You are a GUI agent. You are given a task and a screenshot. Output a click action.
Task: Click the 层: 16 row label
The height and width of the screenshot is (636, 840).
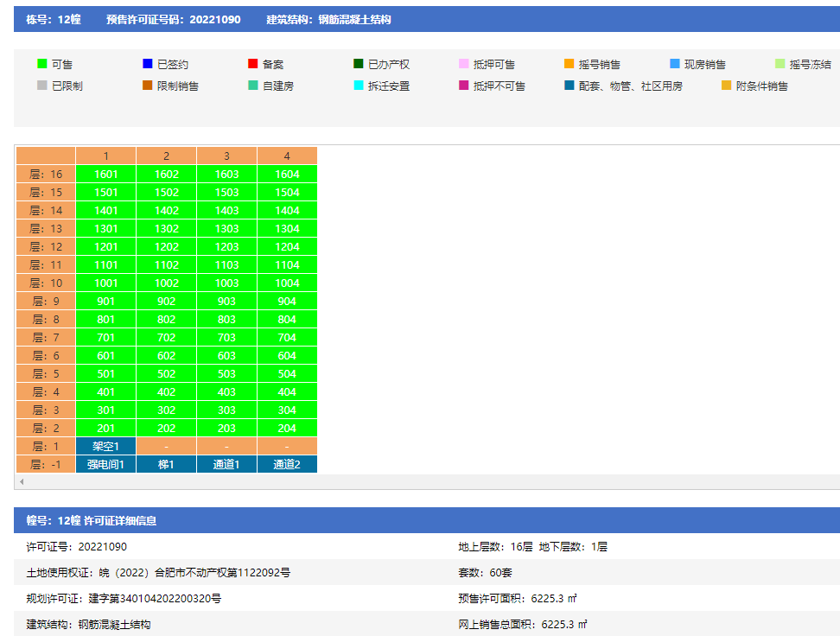click(46, 175)
